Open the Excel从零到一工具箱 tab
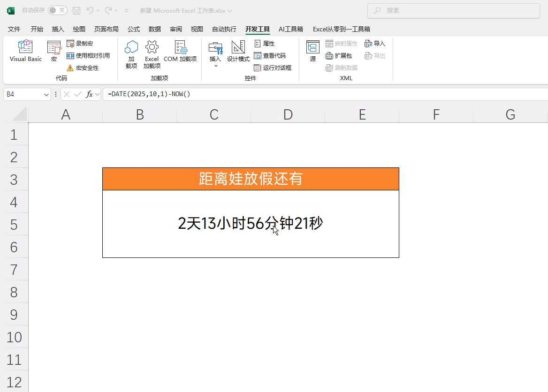Screen dimensions: 548x392 tap(342, 29)
